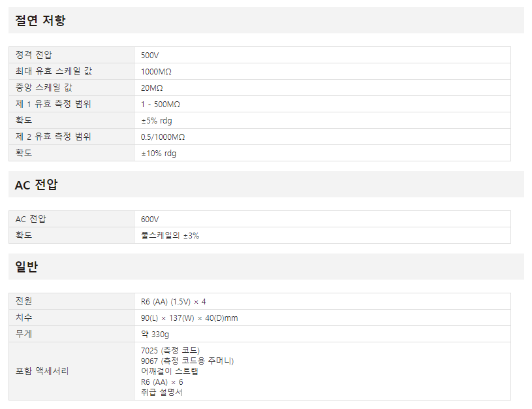Click the 약 330g weight value
532x409 pixels.
point(155,335)
